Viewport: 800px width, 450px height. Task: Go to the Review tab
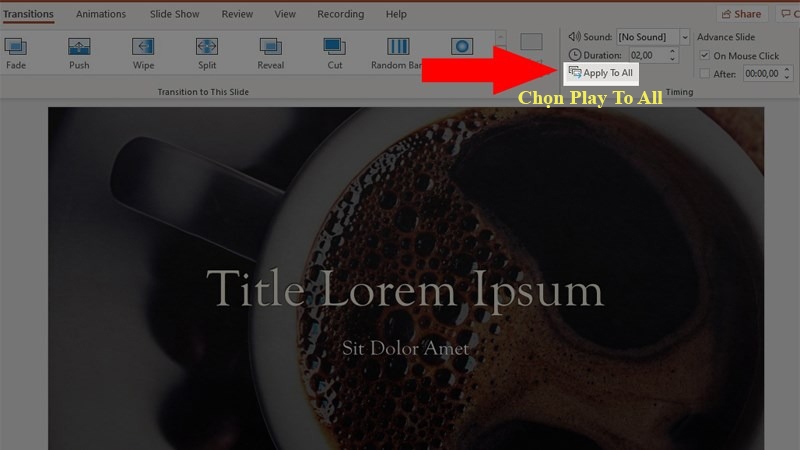point(237,14)
